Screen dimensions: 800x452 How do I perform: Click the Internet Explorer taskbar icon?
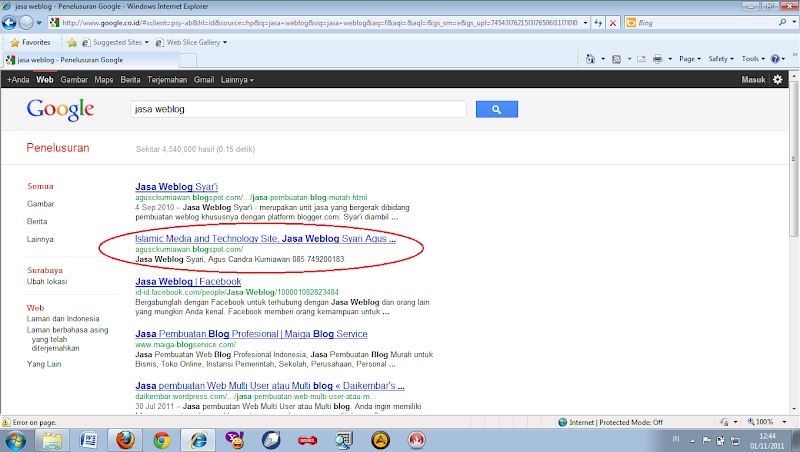[198, 440]
